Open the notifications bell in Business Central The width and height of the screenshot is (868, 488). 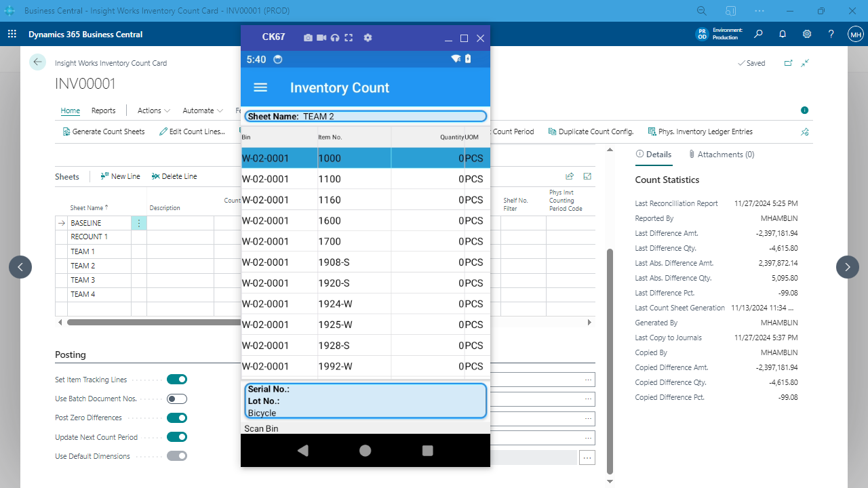click(x=783, y=34)
